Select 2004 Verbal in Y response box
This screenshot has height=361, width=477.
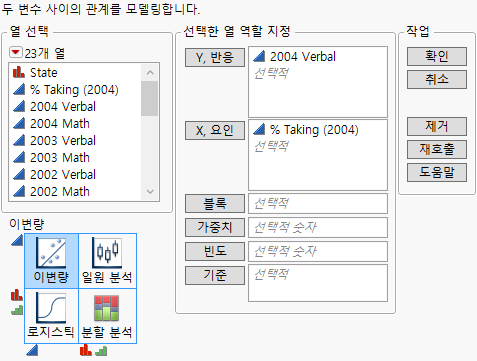tap(303, 57)
